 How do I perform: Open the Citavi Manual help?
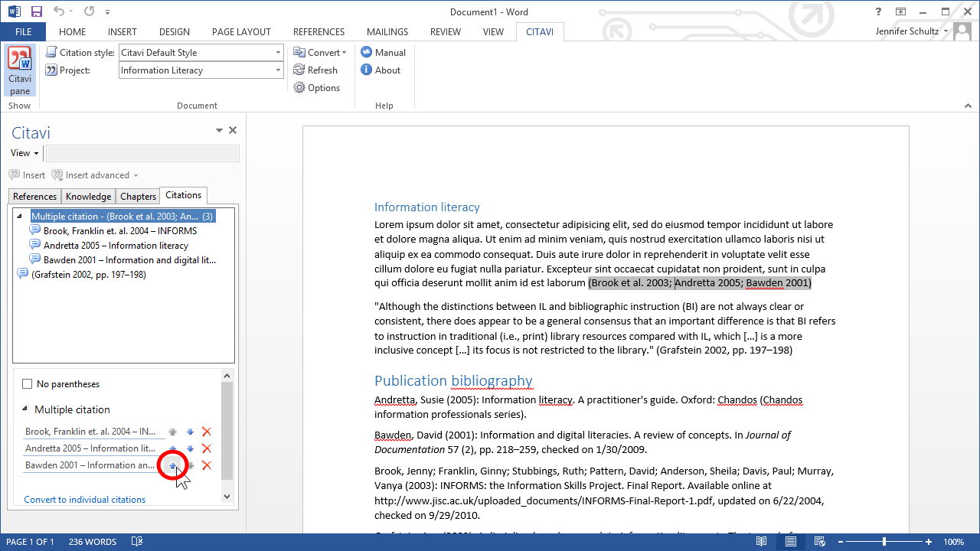383,53
